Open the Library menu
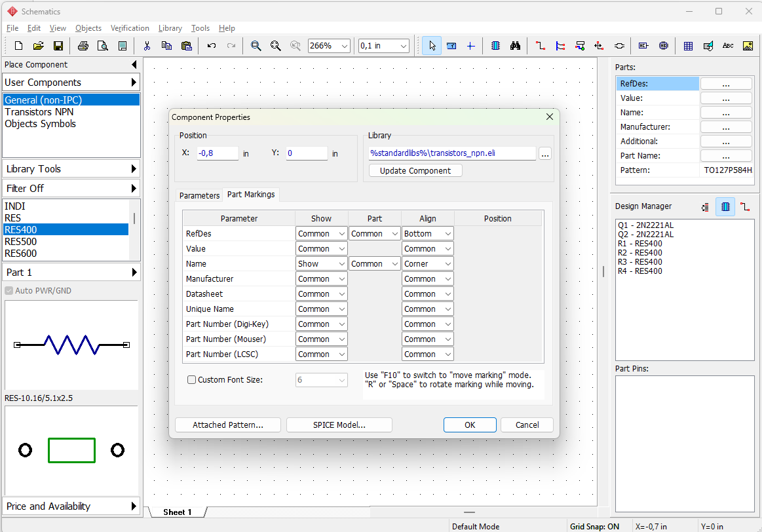762x532 pixels. coord(170,28)
